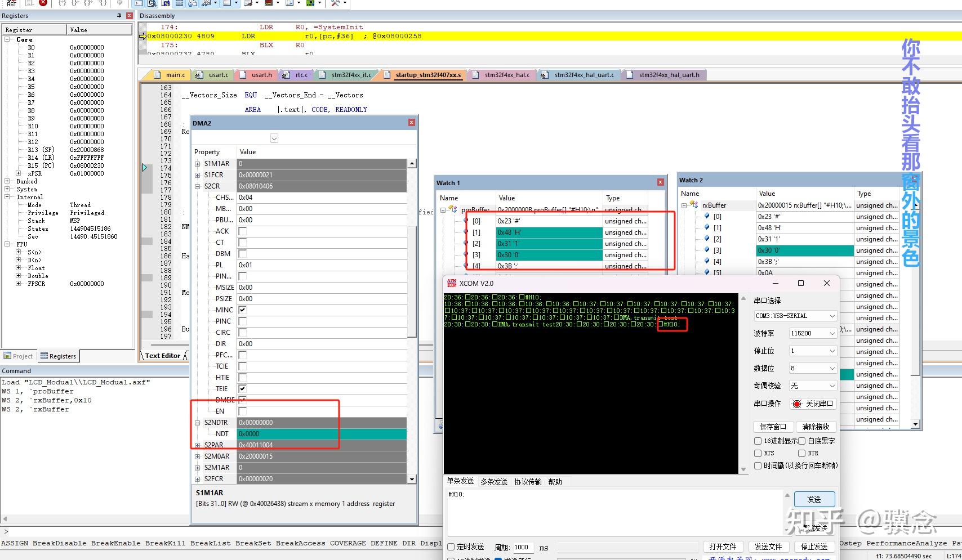Click the red stop debug icon

[43, 3]
